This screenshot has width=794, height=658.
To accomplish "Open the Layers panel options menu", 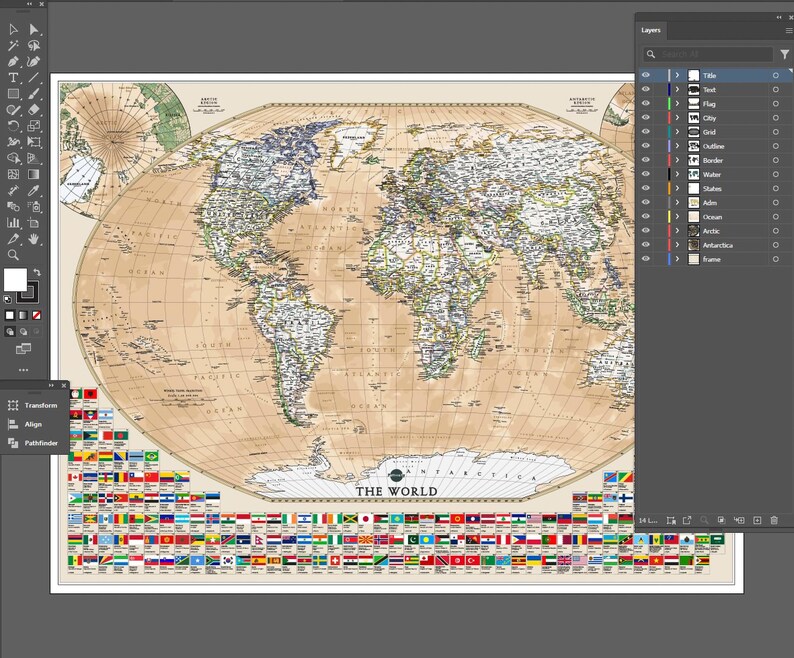I will 788,30.
